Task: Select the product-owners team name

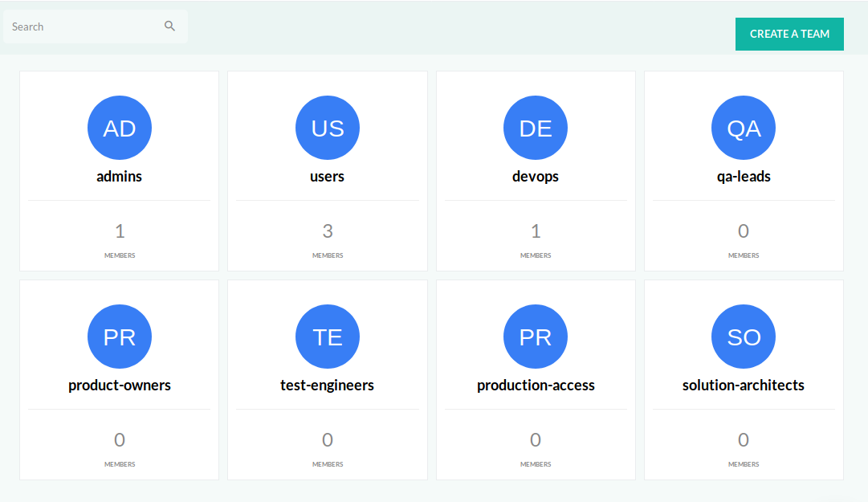Action: point(120,386)
